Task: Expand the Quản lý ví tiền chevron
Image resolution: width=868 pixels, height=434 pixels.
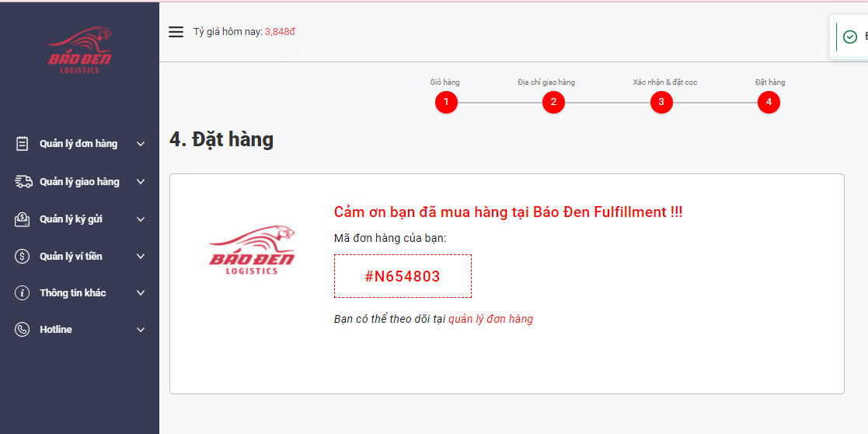Action: 141,257
